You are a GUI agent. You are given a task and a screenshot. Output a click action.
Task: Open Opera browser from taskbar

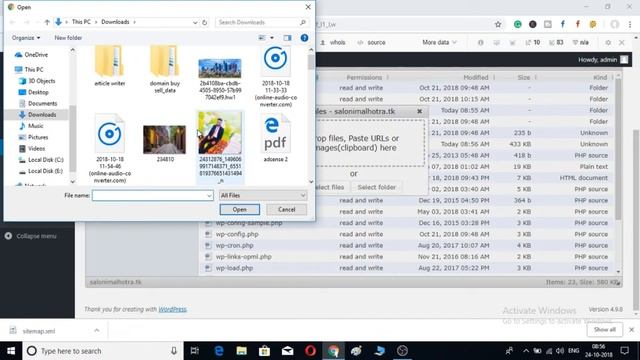(x=310, y=351)
